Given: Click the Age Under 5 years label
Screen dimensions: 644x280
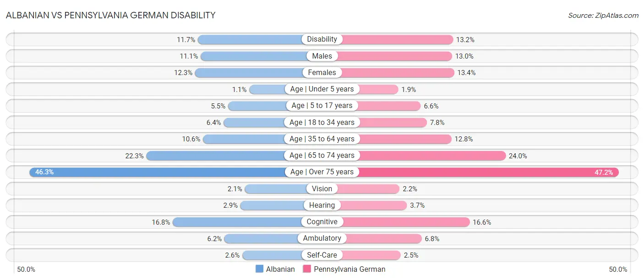Looking at the screenshot, I should pos(322,89).
